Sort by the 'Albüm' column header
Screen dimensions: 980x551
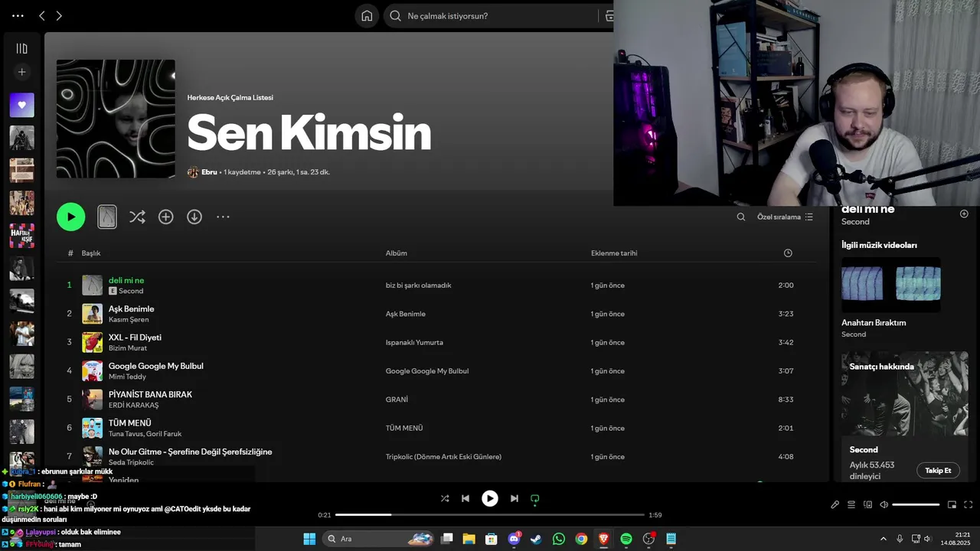[396, 253]
